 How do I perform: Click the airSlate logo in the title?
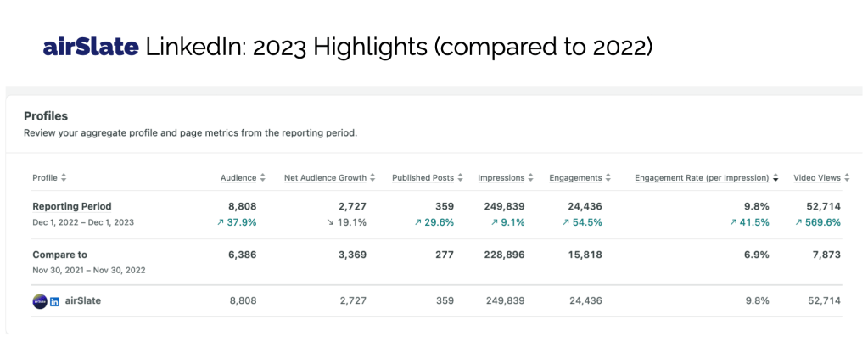pos(91,48)
